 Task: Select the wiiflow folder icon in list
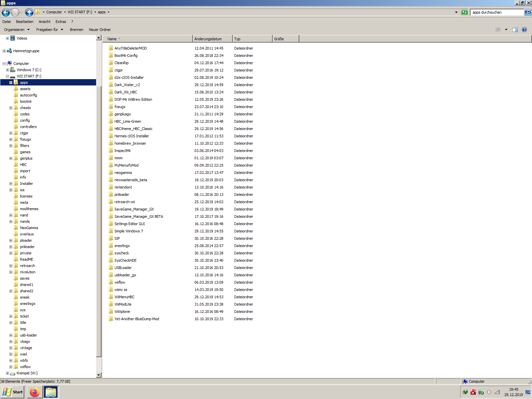point(111,282)
